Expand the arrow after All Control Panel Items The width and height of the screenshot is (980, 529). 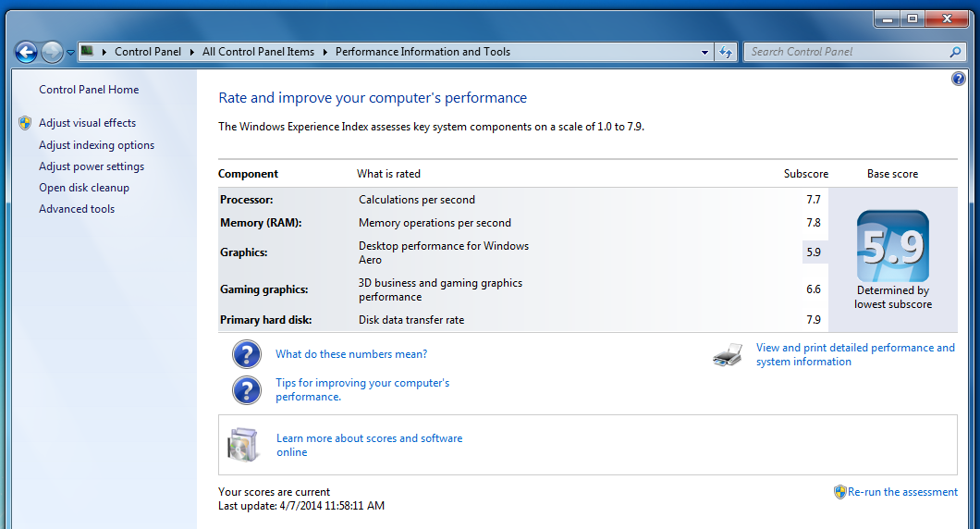pos(325,52)
